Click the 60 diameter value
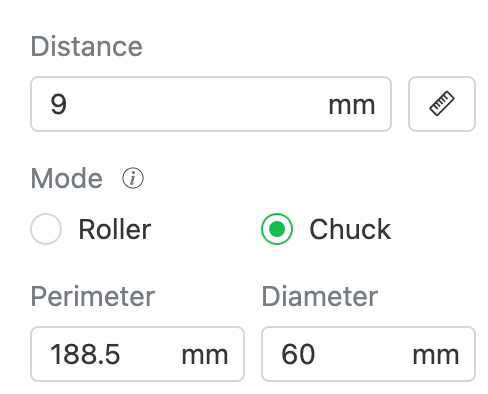This screenshot has height=394, width=488. click(298, 354)
